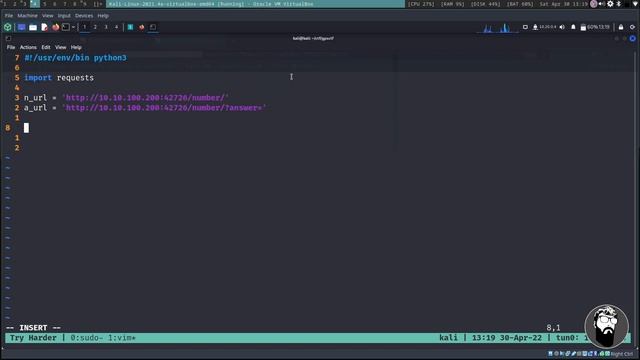Click the a_url assignment line in vim
This screenshot has width=640, height=360.
[145, 108]
